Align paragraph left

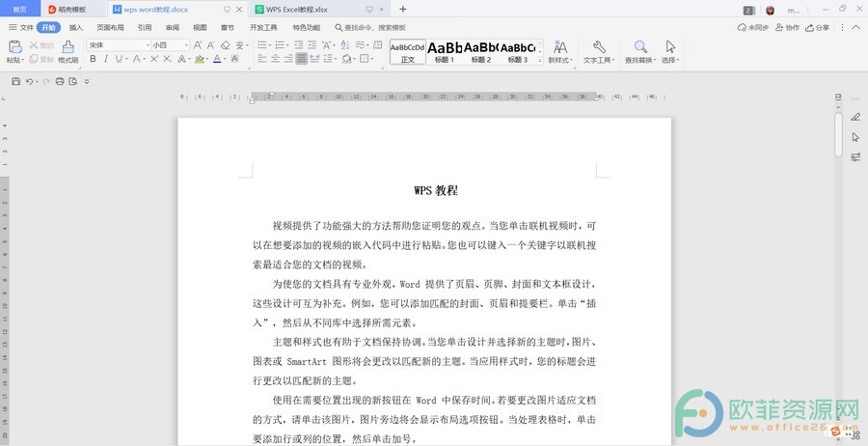(261, 58)
